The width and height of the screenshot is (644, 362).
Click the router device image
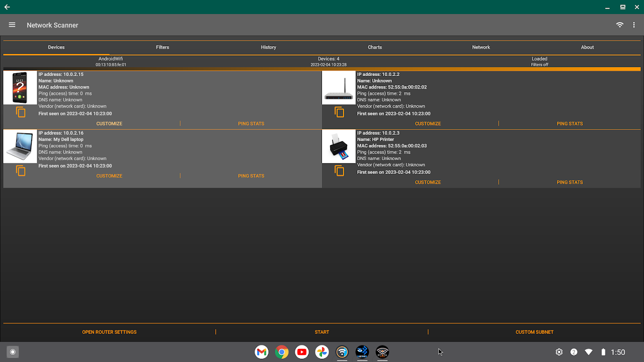tap(339, 88)
